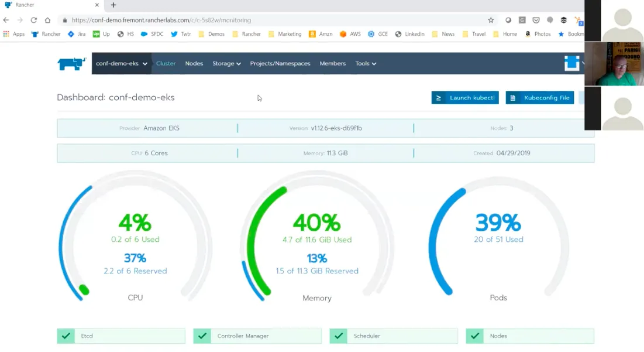644x352 pixels.
Task: Click the Amazon EKS provider text
Action: point(161,128)
